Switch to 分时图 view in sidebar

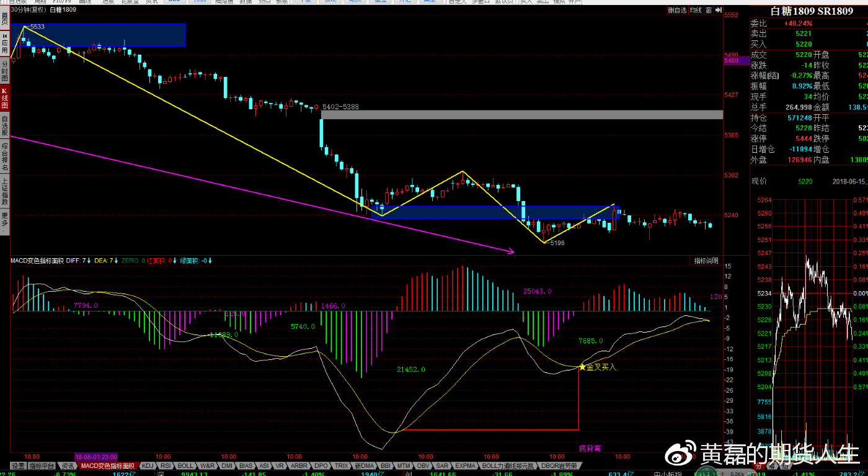pyautogui.click(x=4, y=71)
